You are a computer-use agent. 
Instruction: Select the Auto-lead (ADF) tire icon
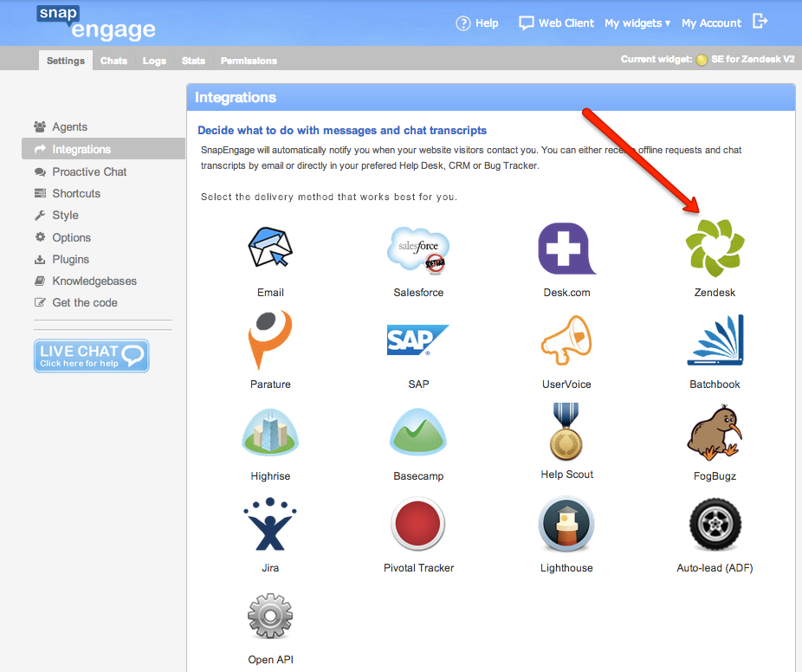pos(715,524)
